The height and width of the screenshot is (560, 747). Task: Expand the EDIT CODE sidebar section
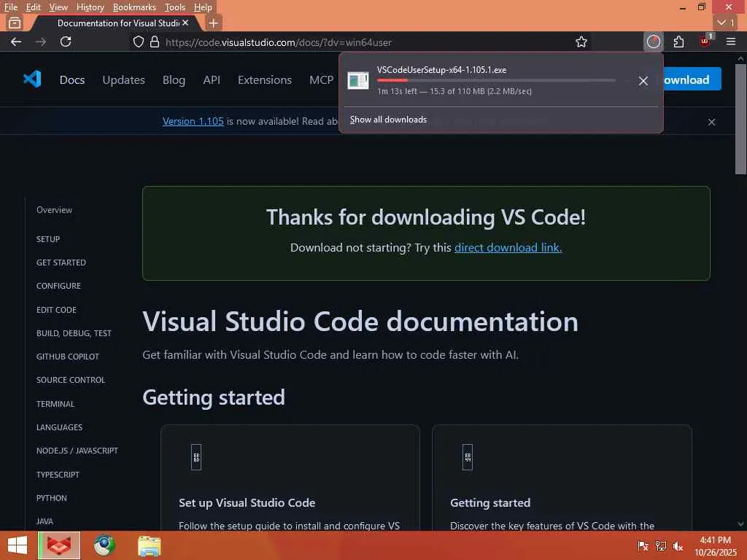coord(56,309)
